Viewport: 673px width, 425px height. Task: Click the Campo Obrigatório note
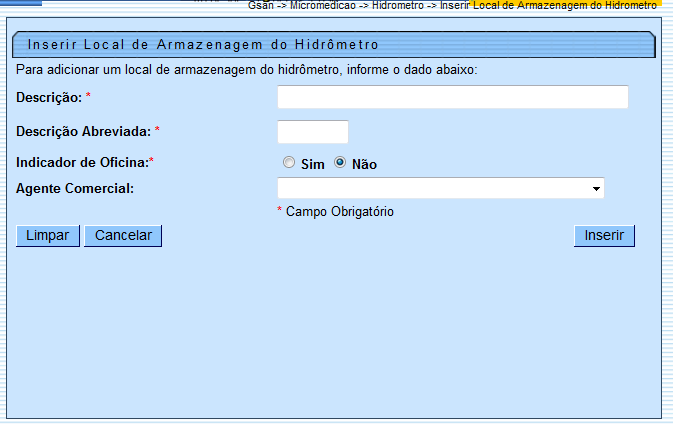point(335,212)
